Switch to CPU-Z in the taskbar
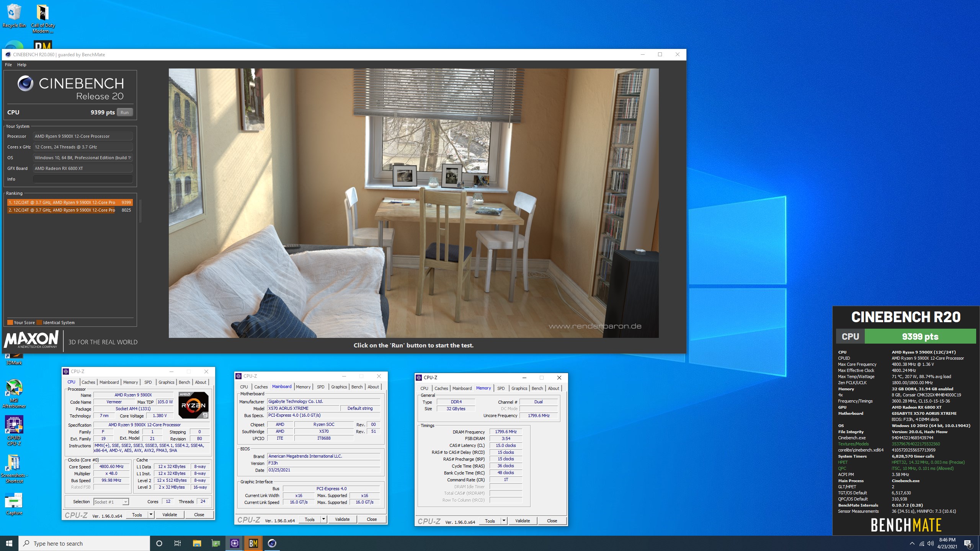The height and width of the screenshot is (551, 980). tap(234, 543)
